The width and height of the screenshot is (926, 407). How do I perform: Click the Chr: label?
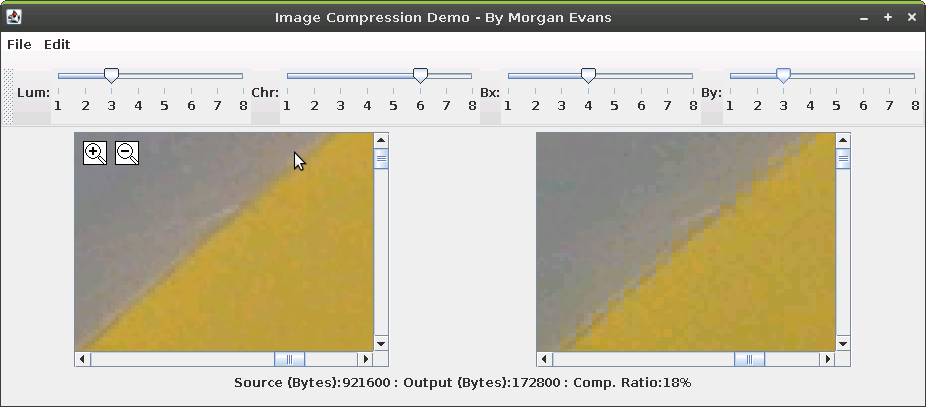[265, 93]
